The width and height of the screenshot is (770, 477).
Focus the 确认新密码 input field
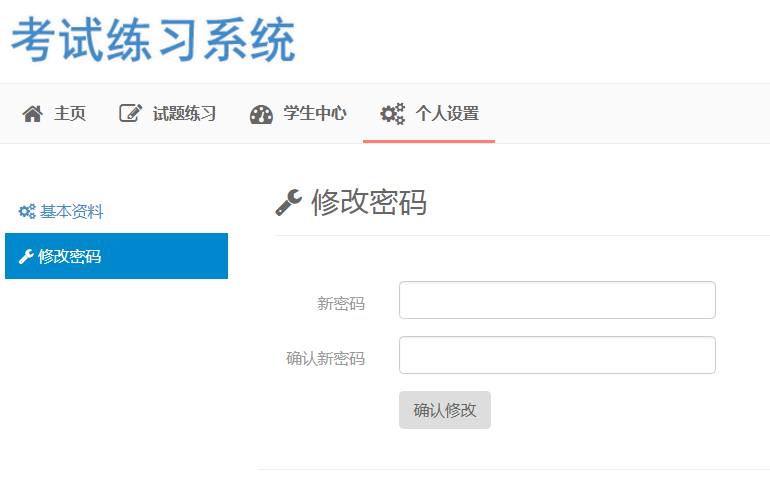(557, 355)
